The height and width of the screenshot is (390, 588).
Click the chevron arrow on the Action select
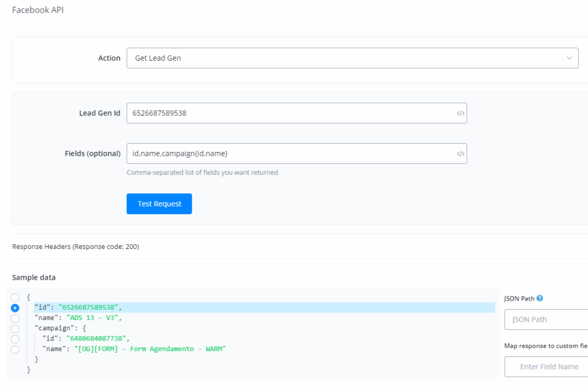pyautogui.click(x=569, y=58)
